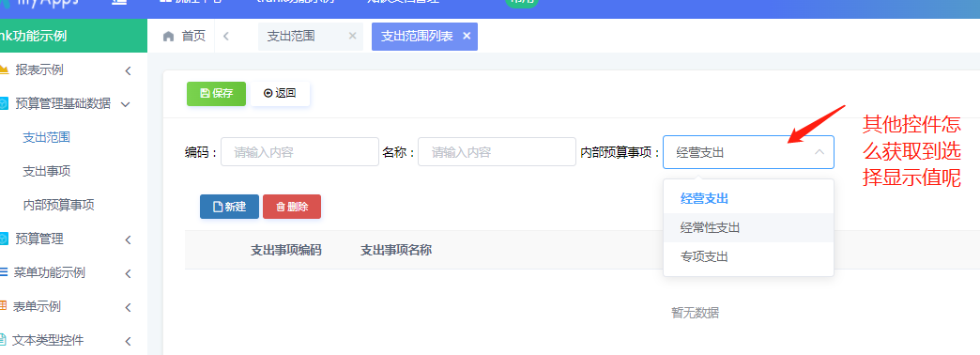Choose 经常性支出 in the dropdown list
Screen dimensions: 980x355
(x=748, y=228)
